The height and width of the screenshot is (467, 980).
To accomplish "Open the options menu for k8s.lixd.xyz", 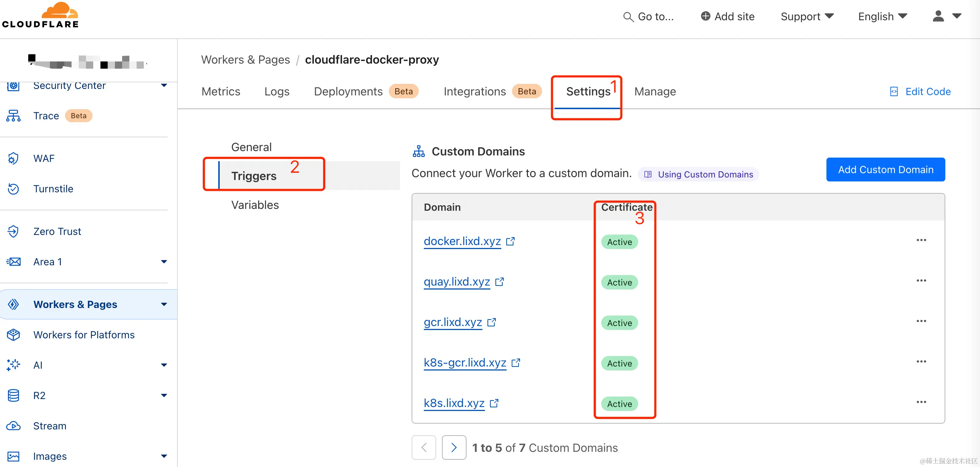I will pos(921,402).
